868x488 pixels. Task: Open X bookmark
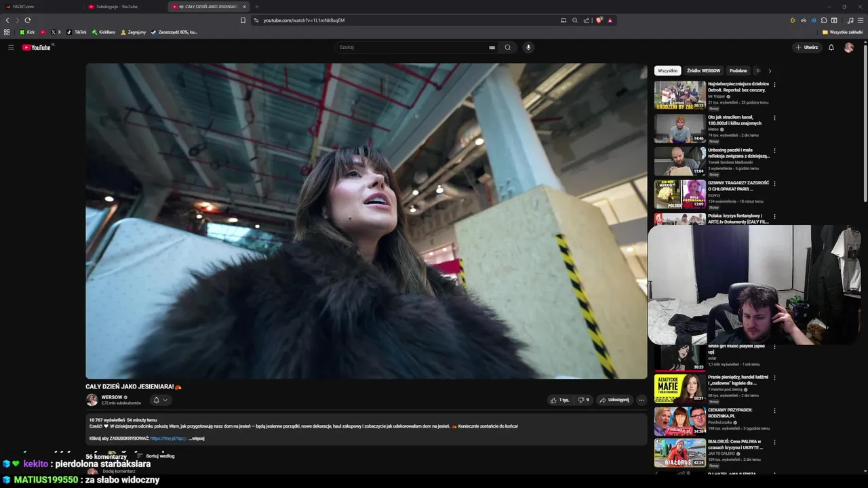56,32
